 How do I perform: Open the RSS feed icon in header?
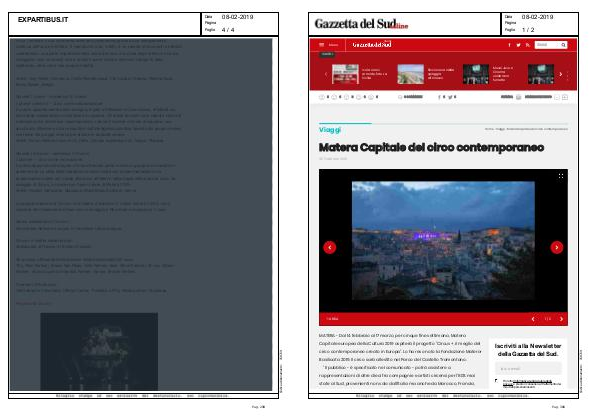[x=526, y=45]
